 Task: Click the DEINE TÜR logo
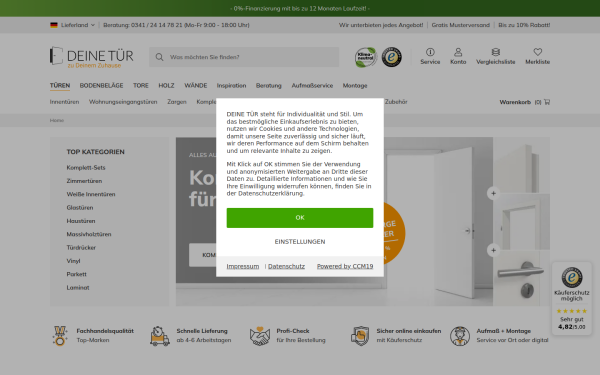[91, 57]
